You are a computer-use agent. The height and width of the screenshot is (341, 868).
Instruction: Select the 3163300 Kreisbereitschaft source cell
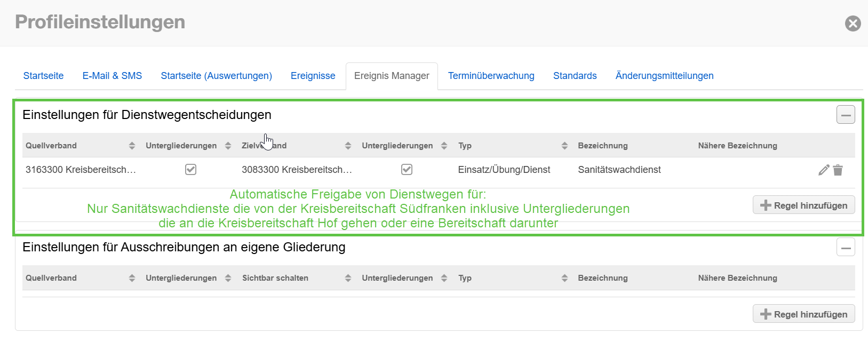81,170
